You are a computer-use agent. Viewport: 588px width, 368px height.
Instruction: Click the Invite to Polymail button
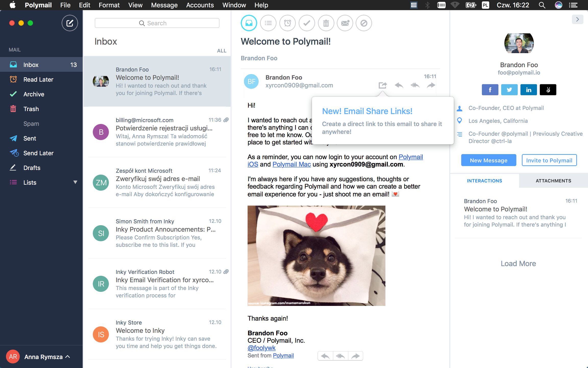click(549, 160)
